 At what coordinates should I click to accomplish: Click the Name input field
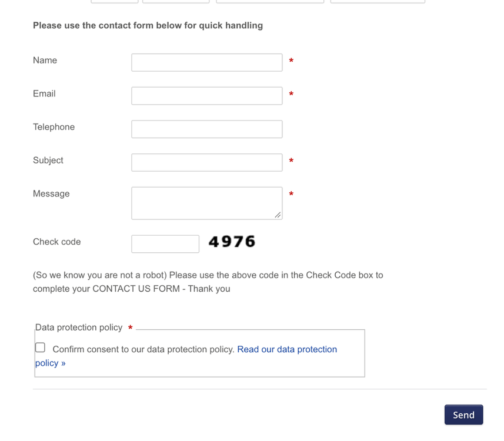(x=206, y=62)
